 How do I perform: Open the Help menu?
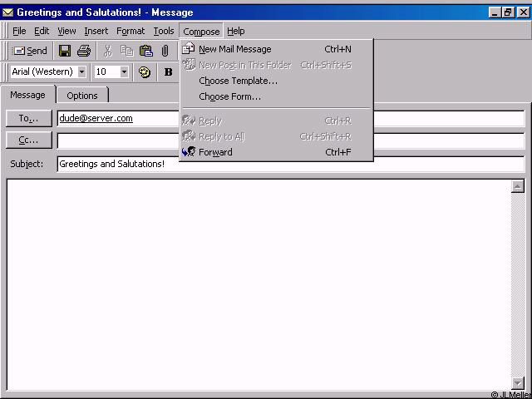point(236,32)
